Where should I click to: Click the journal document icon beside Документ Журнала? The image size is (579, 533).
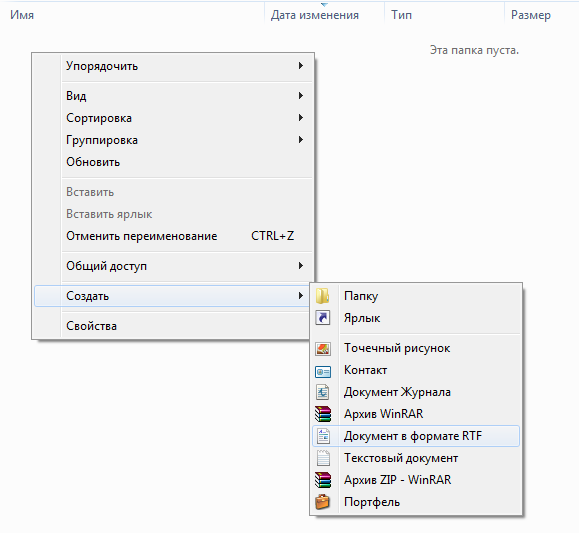(x=323, y=392)
